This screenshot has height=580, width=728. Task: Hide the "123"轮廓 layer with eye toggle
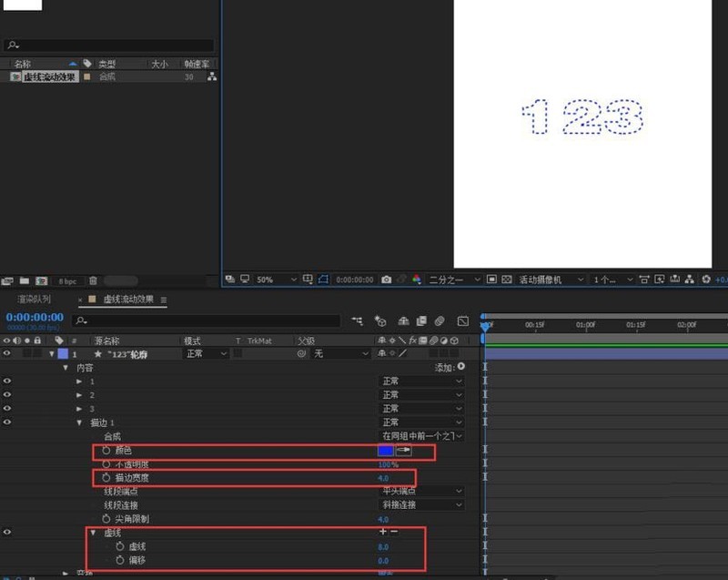click(6, 354)
